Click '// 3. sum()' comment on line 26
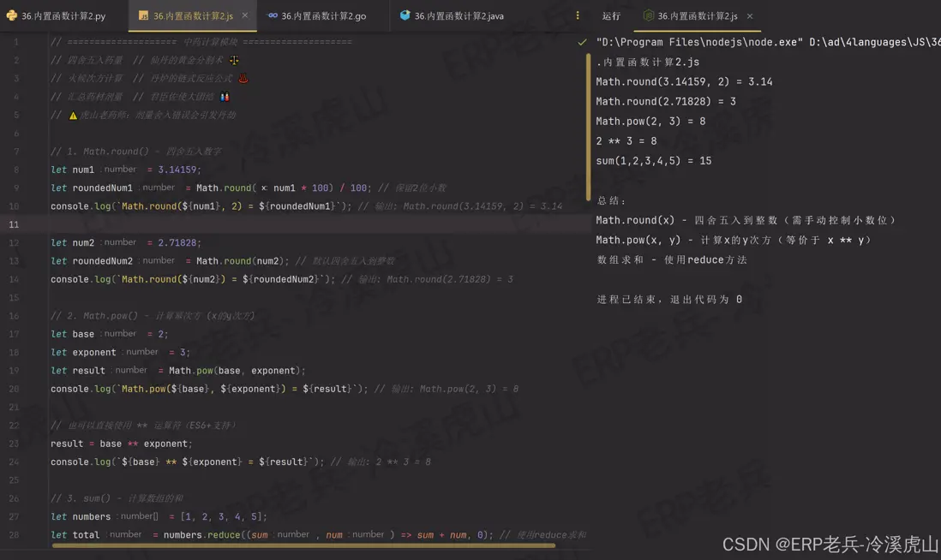 click(117, 498)
